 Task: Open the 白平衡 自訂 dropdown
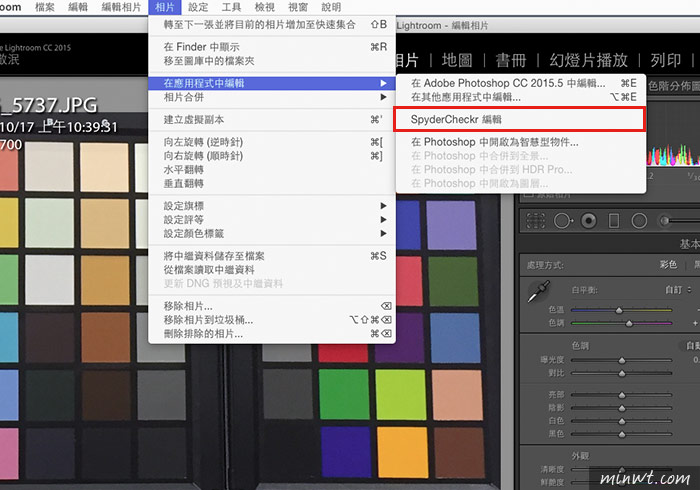(x=678, y=290)
